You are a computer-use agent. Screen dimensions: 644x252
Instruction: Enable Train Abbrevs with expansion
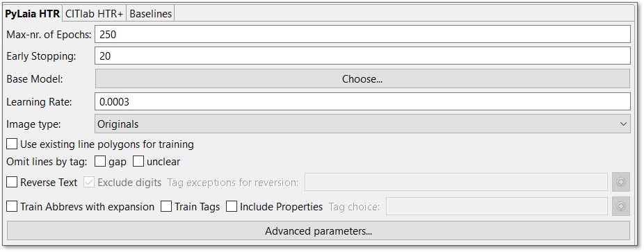click(12, 206)
